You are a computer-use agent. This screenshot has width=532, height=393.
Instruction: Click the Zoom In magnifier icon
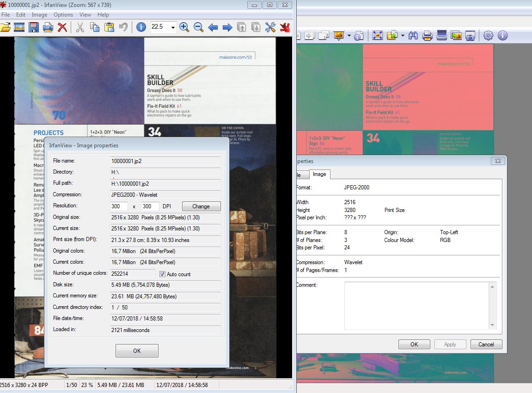click(184, 27)
